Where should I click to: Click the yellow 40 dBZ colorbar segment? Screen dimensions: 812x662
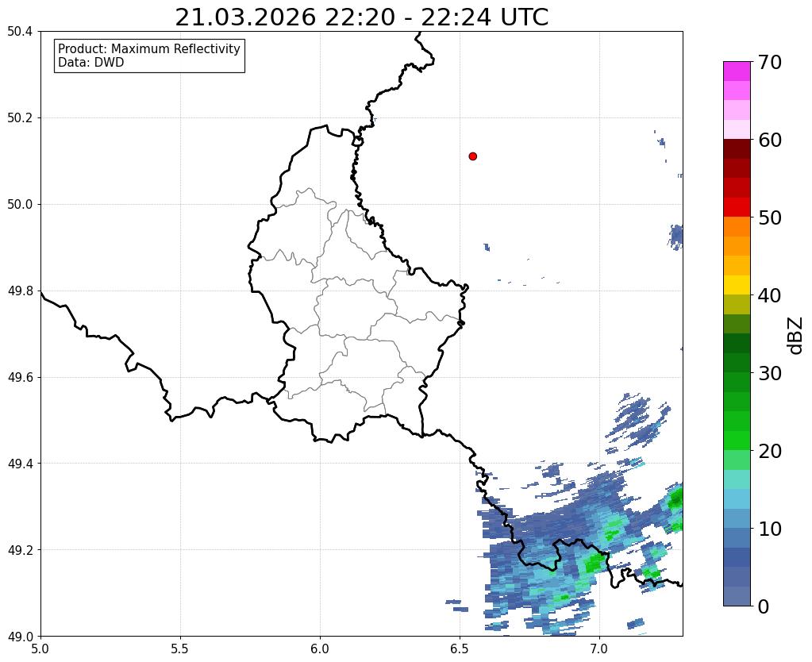coord(737,285)
